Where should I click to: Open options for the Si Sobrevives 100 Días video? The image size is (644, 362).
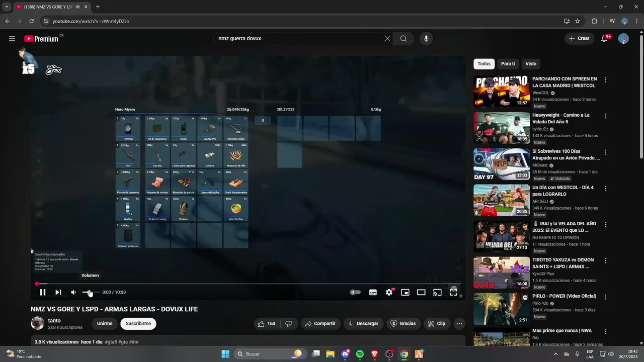[x=606, y=152]
